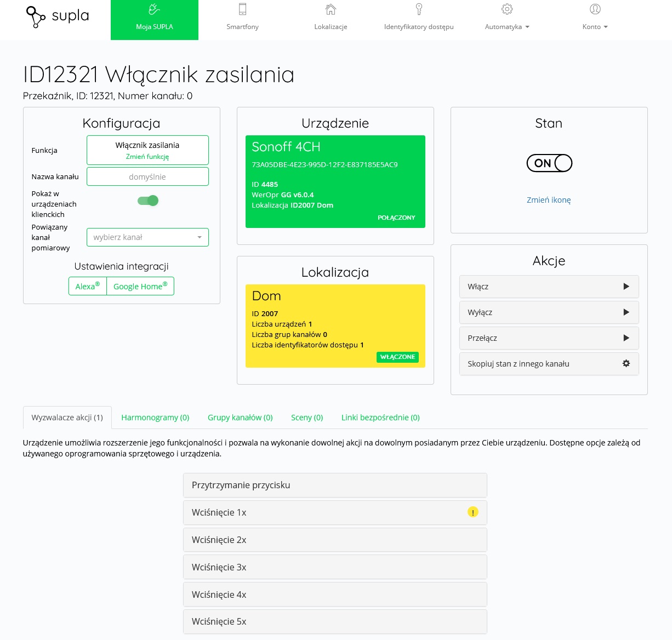Open the Sceny tab
This screenshot has width=672, height=640.
click(x=306, y=417)
